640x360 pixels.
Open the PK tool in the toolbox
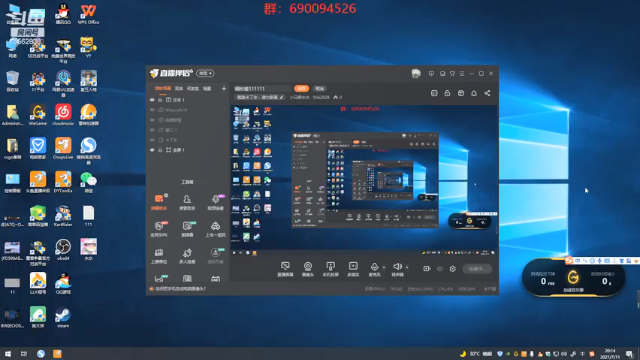coord(159,229)
